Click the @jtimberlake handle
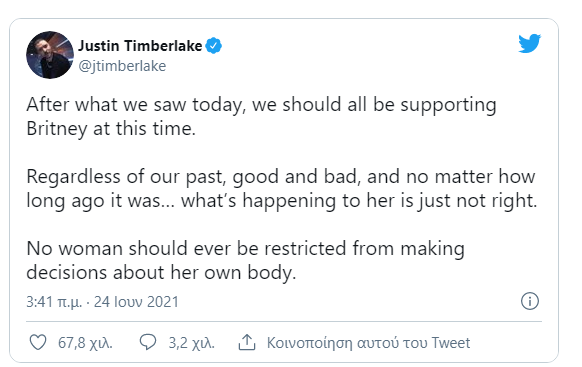The image size is (582, 367). [x=122, y=66]
